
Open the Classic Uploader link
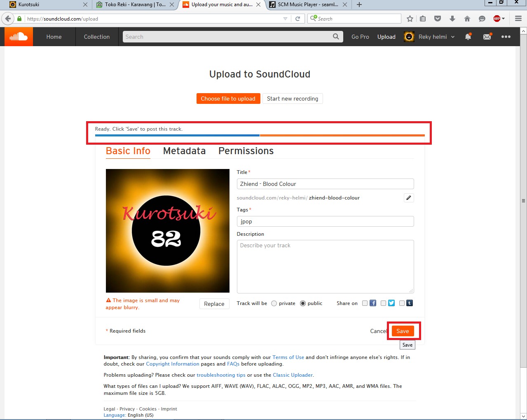pyautogui.click(x=293, y=375)
